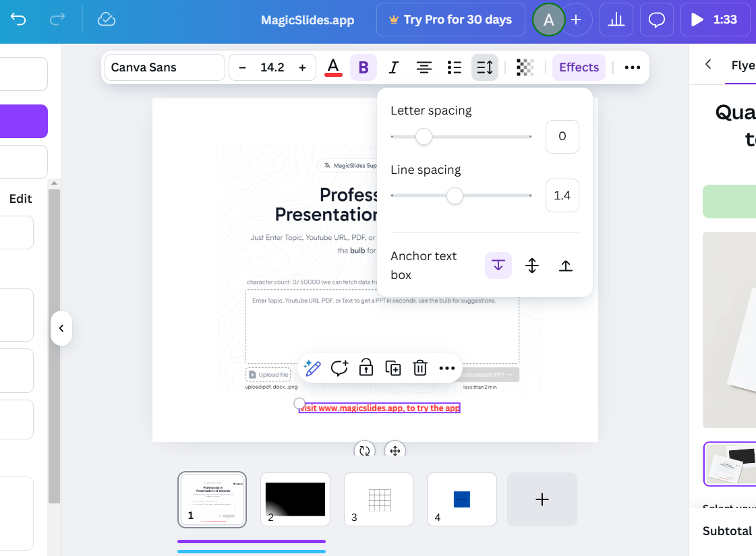Open the analytics bar chart icon
The height and width of the screenshot is (556, 756).
[x=616, y=20]
